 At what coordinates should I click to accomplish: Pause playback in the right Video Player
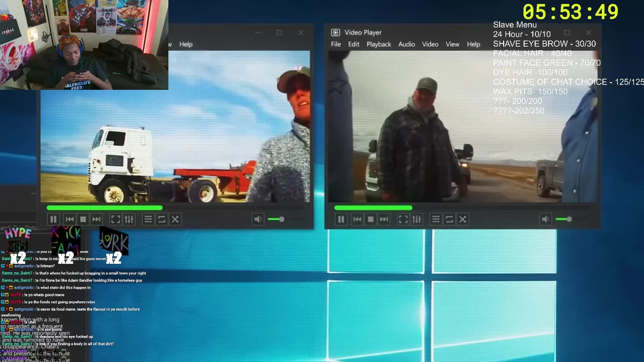341,219
